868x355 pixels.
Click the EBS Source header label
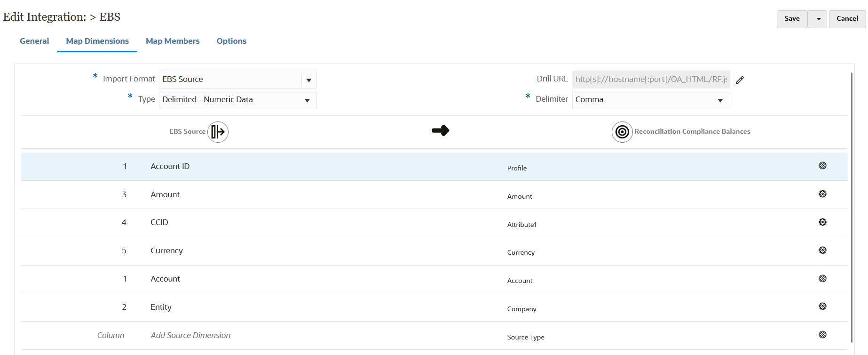tap(187, 131)
